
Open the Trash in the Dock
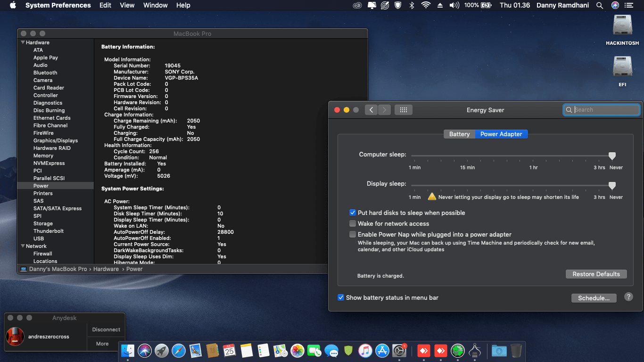(x=516, y=351)
